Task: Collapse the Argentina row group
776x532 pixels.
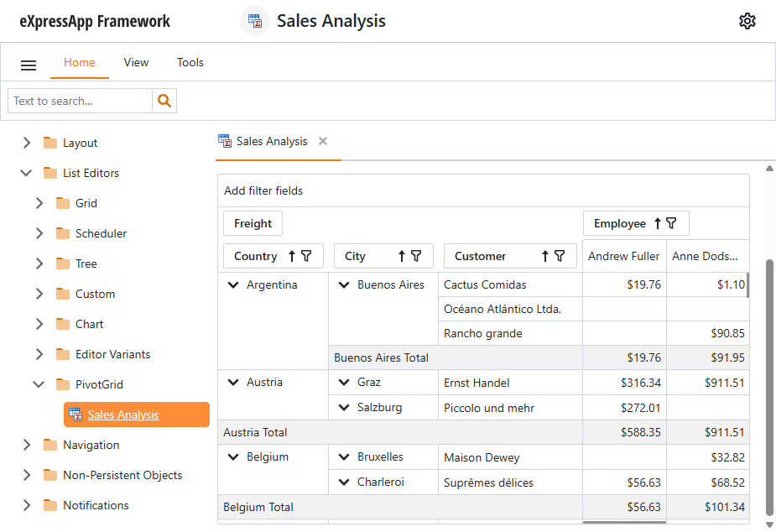Action: [x=233, y=285]
